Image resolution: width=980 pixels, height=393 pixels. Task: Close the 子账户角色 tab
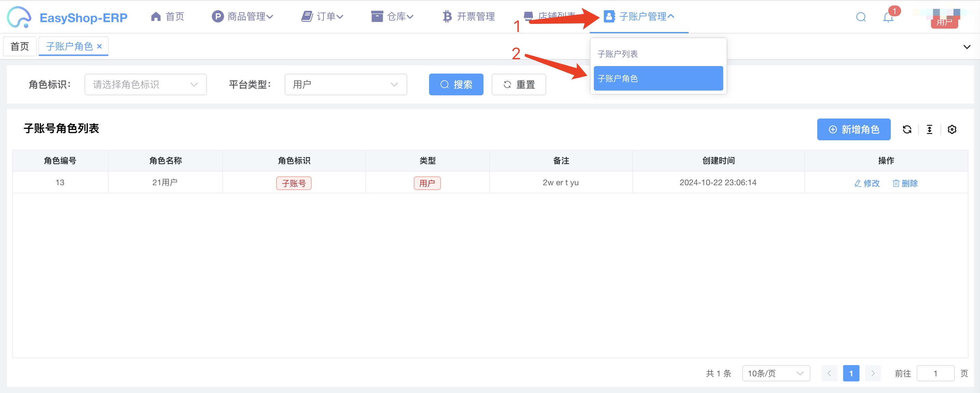[x=100, y=46]
